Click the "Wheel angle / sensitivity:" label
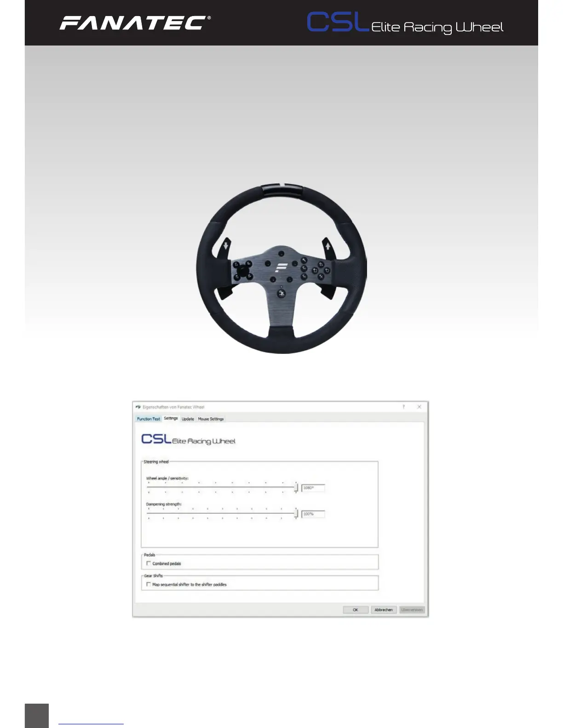563x728 pixels. (167, 478)
